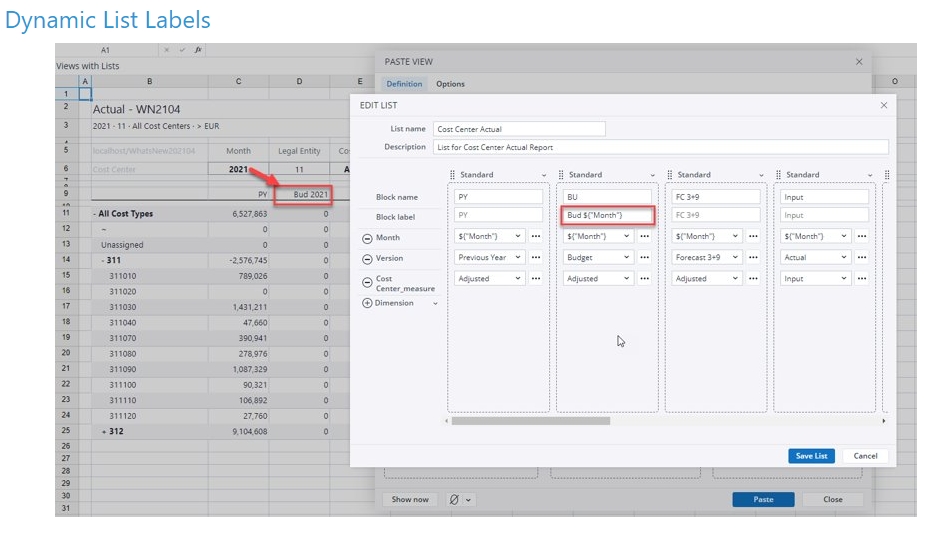Screen dimensions: 942x535
Task: Click the plus icon next to Dimension
Action: [x=367, y=303]
